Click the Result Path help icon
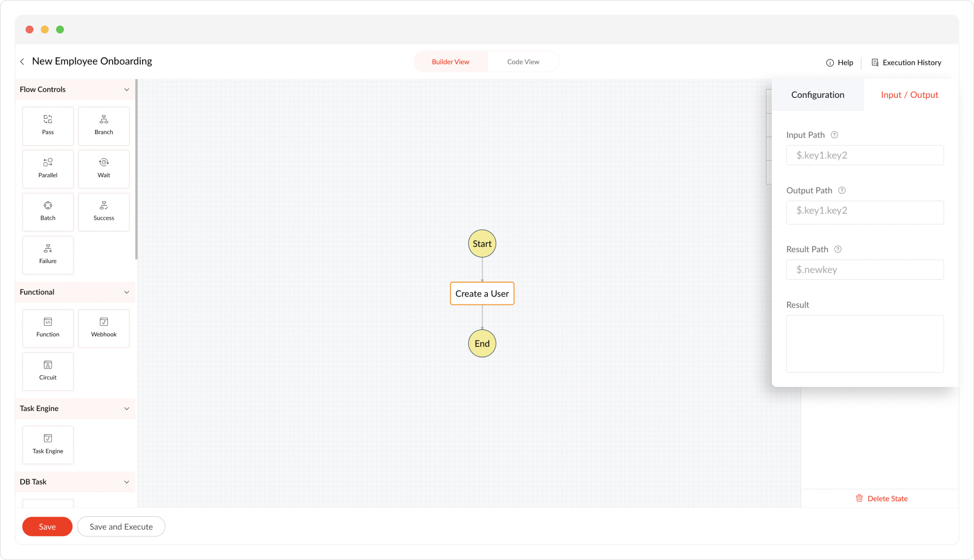The height and width of the screenshot is (560, 974). pos(838,249)
